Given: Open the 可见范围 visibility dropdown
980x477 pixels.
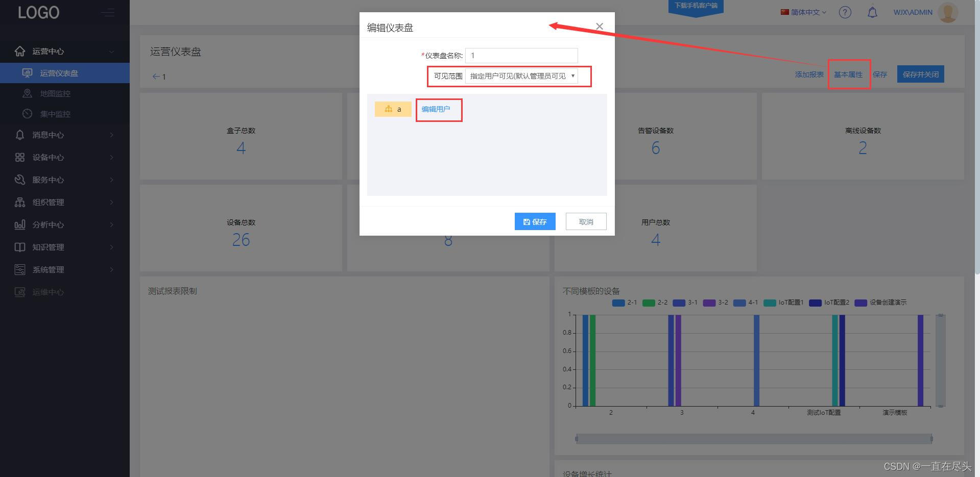Looking at the screenshot, I should (521, 76).
